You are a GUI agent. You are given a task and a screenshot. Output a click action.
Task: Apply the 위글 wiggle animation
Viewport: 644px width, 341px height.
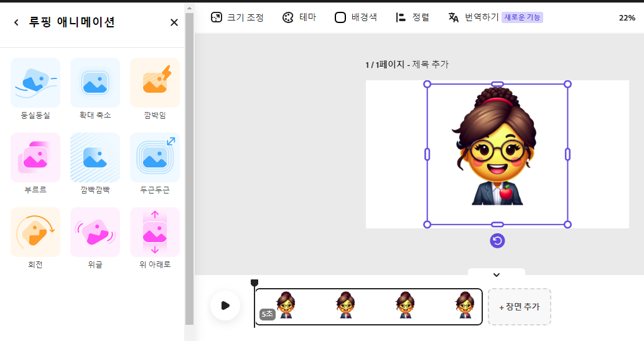(x=95, y=232)
